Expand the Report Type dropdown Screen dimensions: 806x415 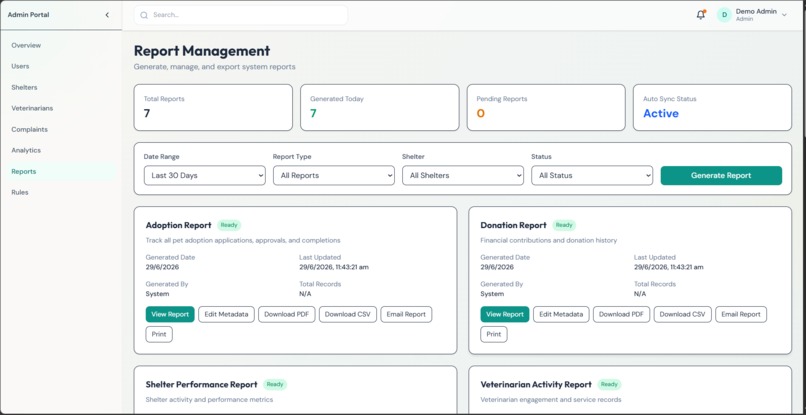pos(334,175)
